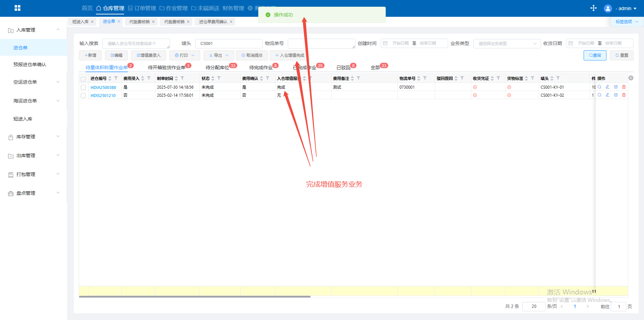Click sort arrows on 制单时间 column
Screen dimensions: 644x320
point(176,79)
